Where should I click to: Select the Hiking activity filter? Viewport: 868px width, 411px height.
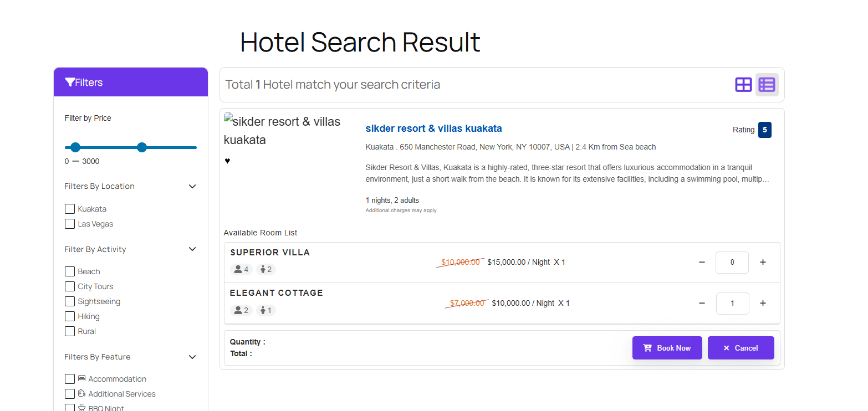70,316
